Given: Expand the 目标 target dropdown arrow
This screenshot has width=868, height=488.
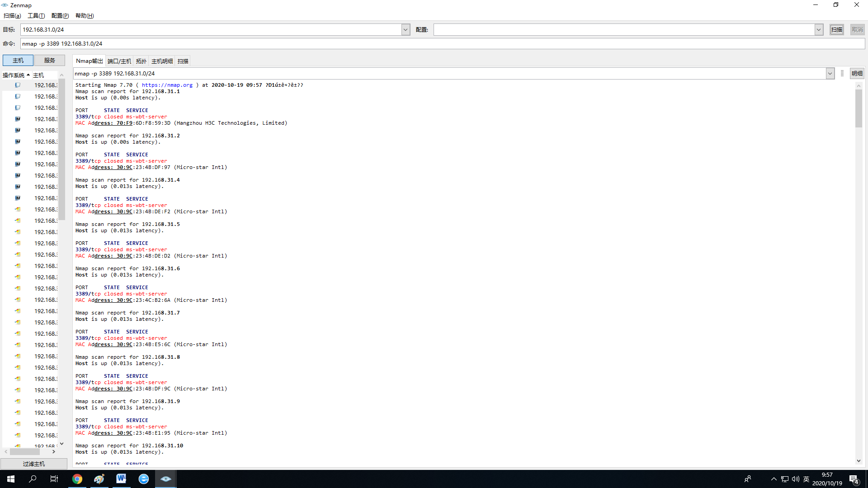Looking at the screenshot, I should [406, 30].
